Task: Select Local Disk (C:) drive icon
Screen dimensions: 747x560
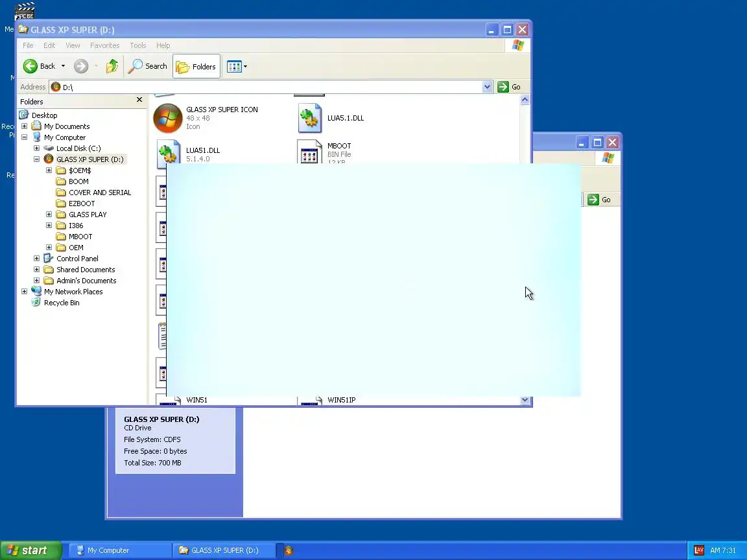Action: [49, 148]
